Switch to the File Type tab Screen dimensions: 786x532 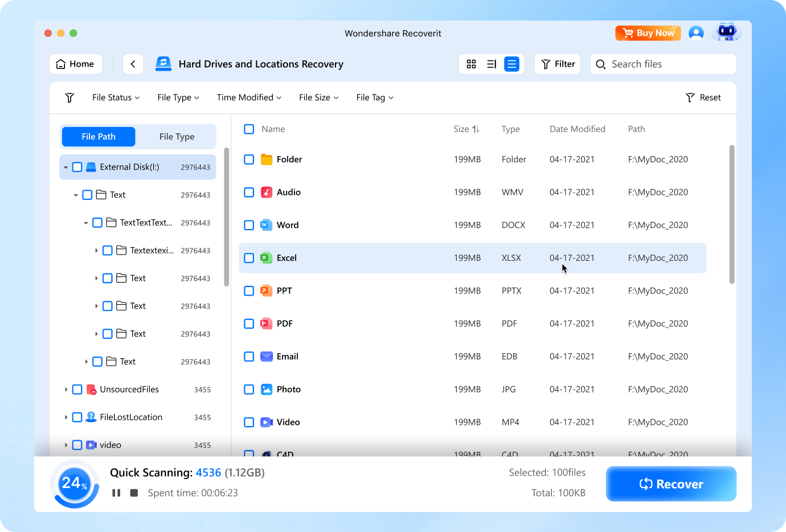pos(177,137)
